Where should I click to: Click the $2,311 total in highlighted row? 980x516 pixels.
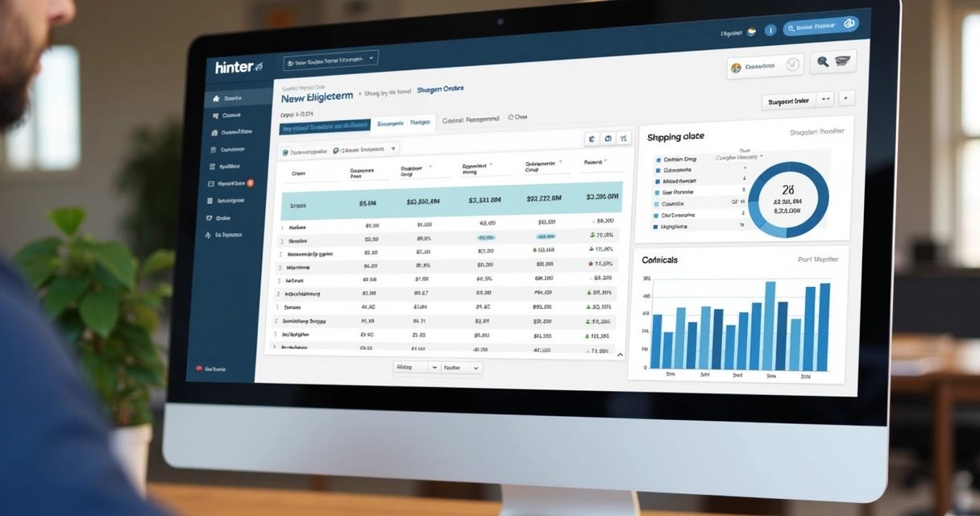(x=483, y=199)
